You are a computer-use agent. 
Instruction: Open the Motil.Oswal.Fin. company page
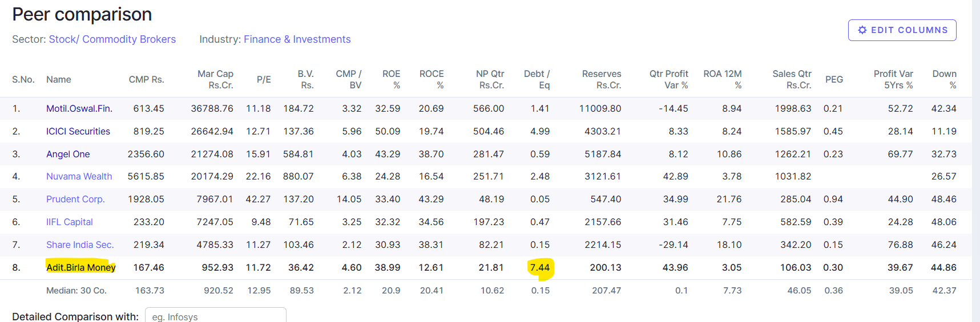pos(79,108)
